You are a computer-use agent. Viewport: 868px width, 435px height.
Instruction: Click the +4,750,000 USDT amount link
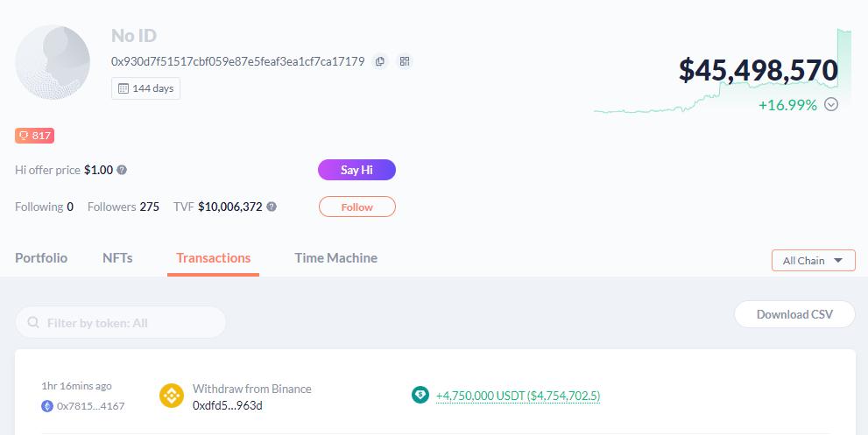517,396
